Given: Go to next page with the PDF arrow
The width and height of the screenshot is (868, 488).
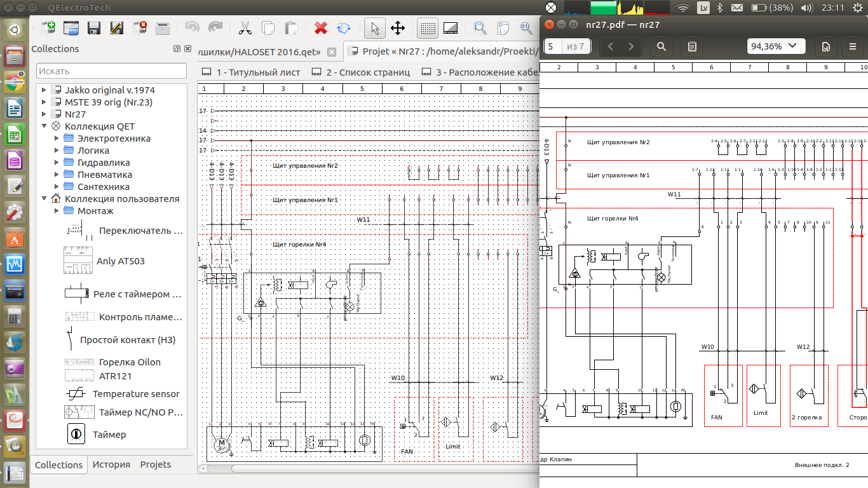Looking at the screenshot, I should coord(630,46).
